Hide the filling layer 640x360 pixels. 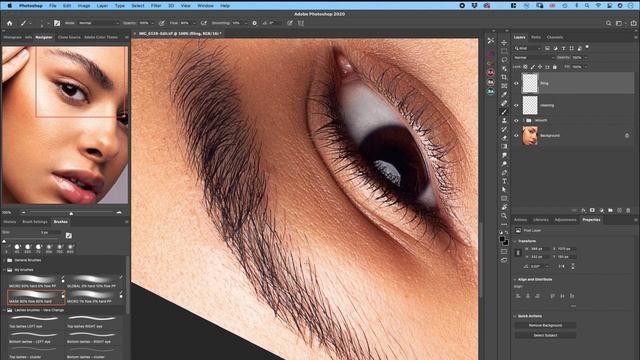click(516, 83)
